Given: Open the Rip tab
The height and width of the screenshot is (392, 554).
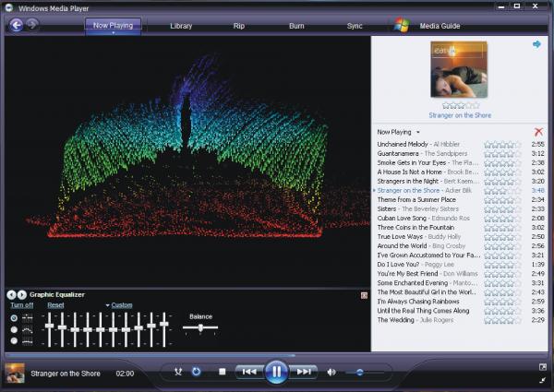Looking at the screenshot, I should point(239,26).
